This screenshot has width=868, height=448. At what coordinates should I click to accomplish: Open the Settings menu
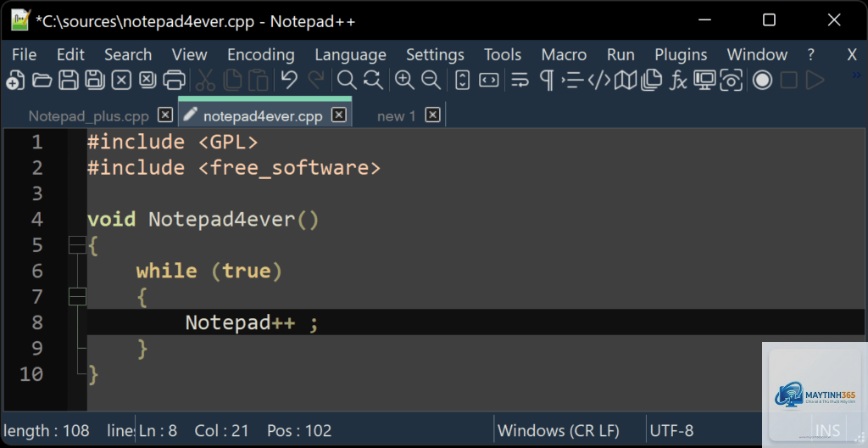point(435,54)
